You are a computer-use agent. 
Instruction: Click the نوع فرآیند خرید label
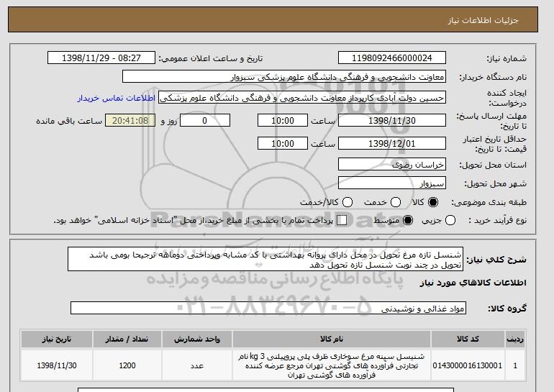click(497, 220)
